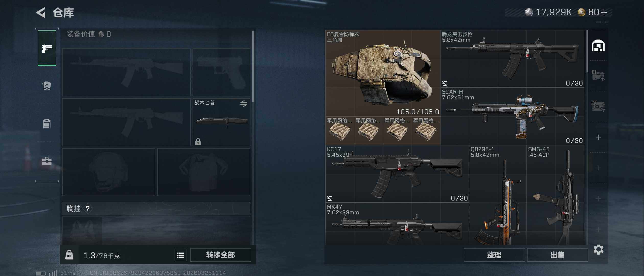Select the weapons loadout tab with pistol icon

tap(47, 48)
